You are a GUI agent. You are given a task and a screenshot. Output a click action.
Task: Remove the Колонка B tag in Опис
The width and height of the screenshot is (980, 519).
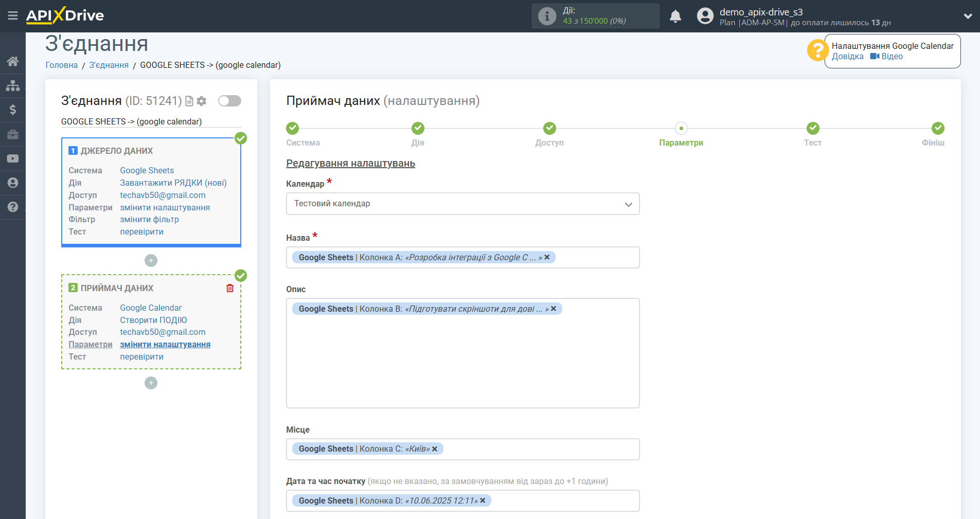554,309
